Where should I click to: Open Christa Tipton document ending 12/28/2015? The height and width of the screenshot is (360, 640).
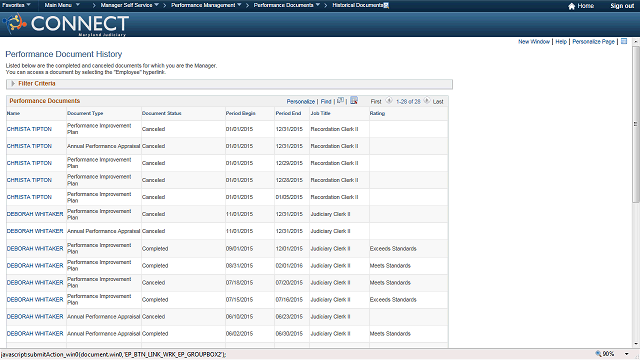pos(29,180)
